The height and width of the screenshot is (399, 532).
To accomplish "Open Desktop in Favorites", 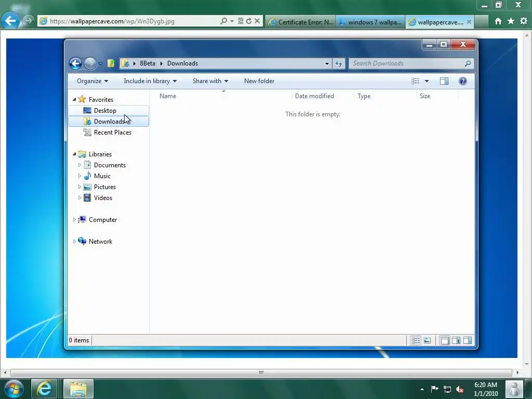I will pyautogui.click(x=105, y=111).
